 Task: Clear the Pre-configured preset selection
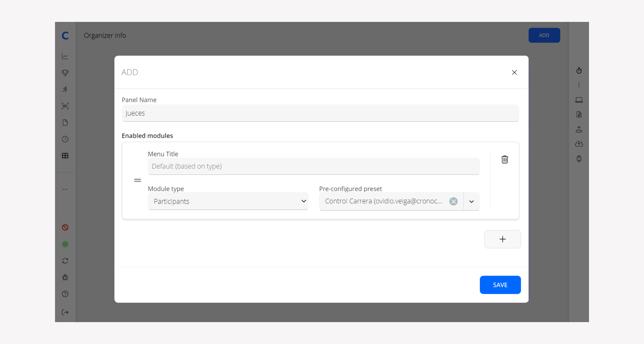pyautogui.click(x=453, y=201)
